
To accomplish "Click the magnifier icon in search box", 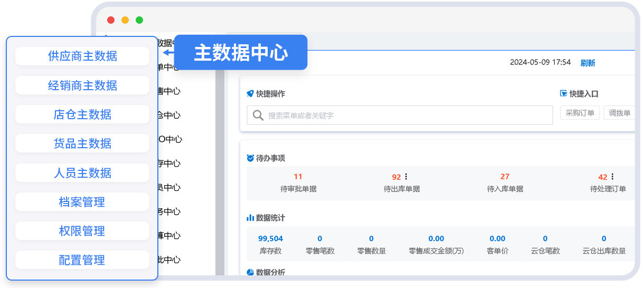I will (x=258, y=115).
